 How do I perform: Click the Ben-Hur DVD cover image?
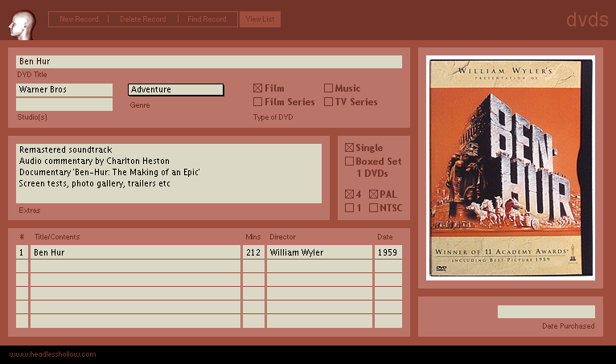511,168
